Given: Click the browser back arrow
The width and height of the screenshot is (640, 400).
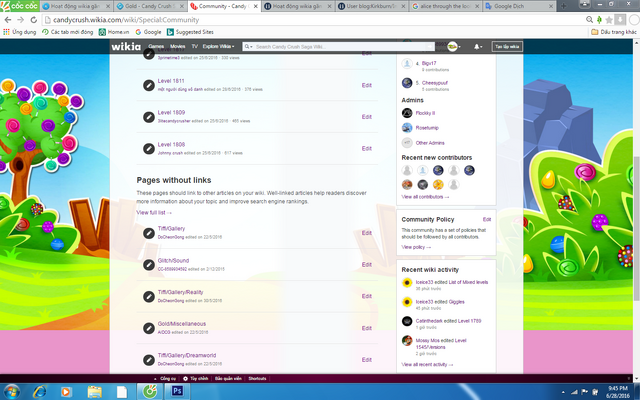Looking at the screenshot, I should (x=8, y=20).
